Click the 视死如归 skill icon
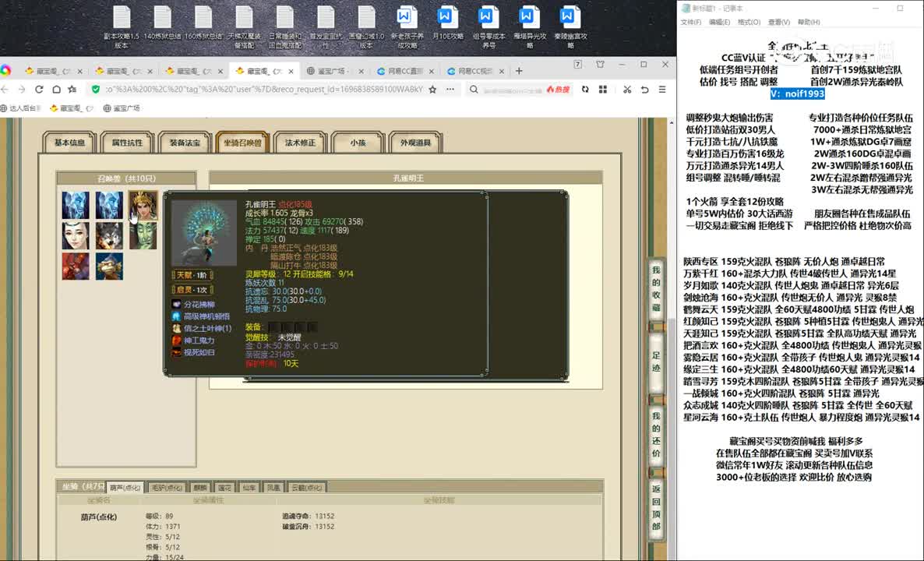The width and height of the screenshot is (924, 561). tap(176, 352)
